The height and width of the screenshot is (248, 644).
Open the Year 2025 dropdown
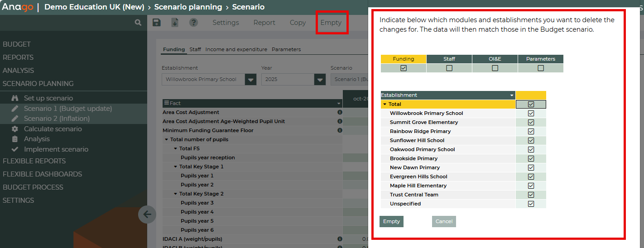[320, 80]
